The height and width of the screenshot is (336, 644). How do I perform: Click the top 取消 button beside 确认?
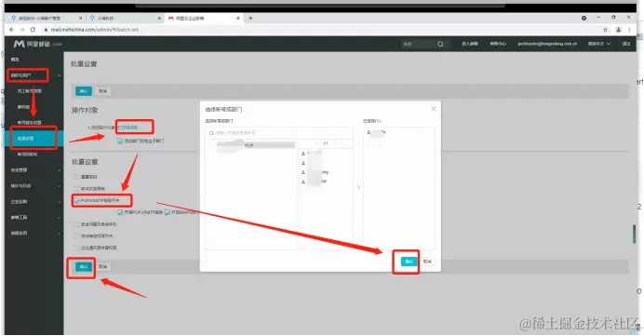tap(102, 91)
